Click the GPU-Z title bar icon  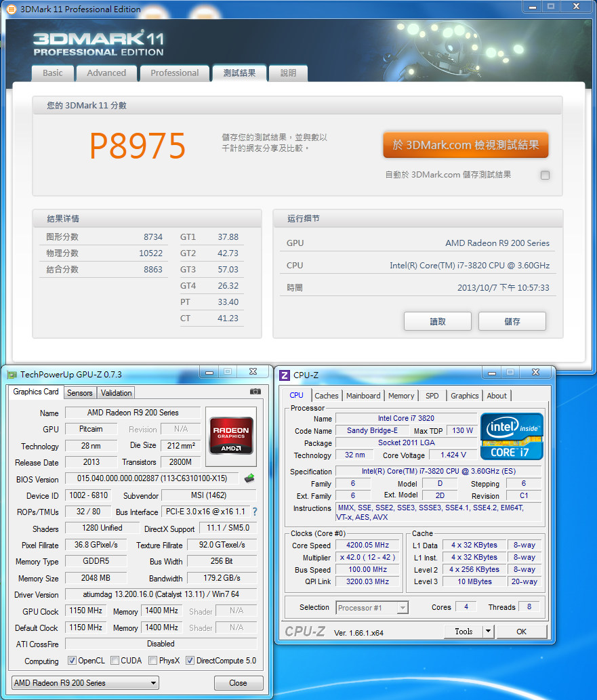tap(12, 374)
